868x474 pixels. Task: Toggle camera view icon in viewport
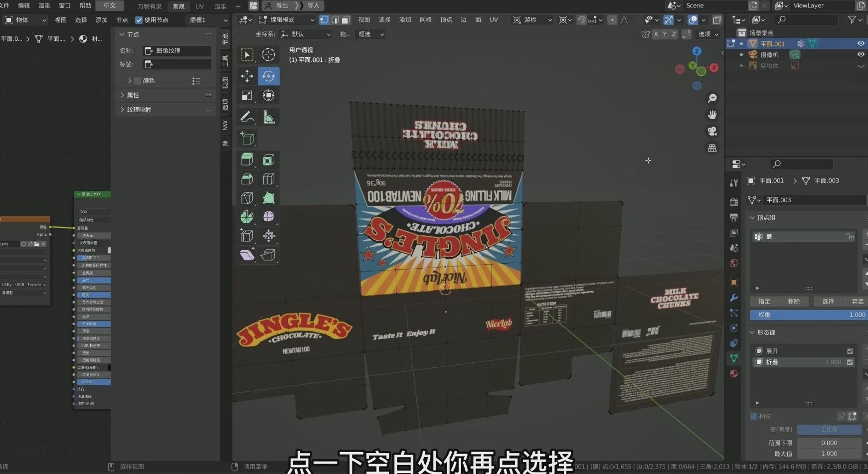point(712,131)
